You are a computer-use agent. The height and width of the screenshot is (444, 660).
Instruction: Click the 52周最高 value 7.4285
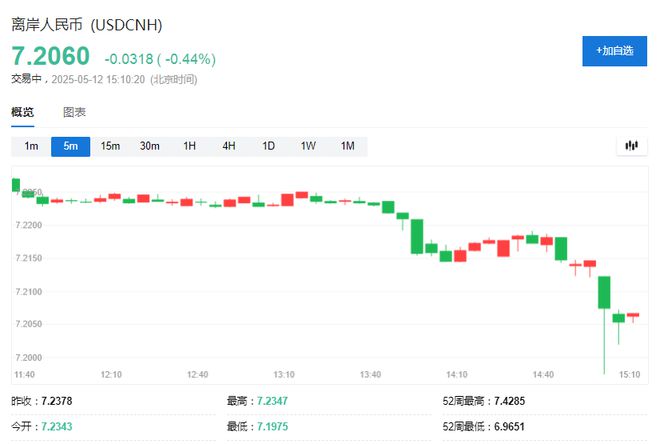tap(509, 401)
